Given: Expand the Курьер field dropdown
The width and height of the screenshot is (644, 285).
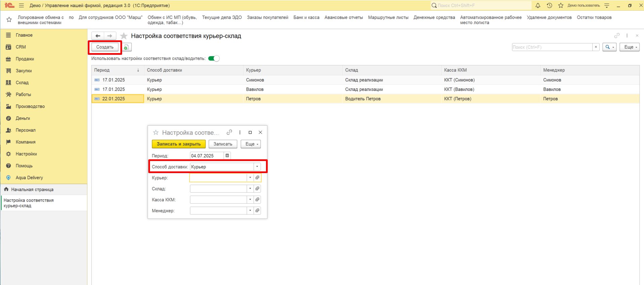Looking at the screenshot, I should coord(250,178).
